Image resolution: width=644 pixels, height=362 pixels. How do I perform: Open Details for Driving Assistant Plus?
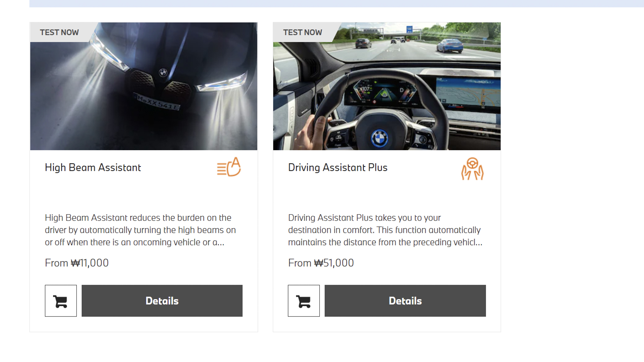405,301
